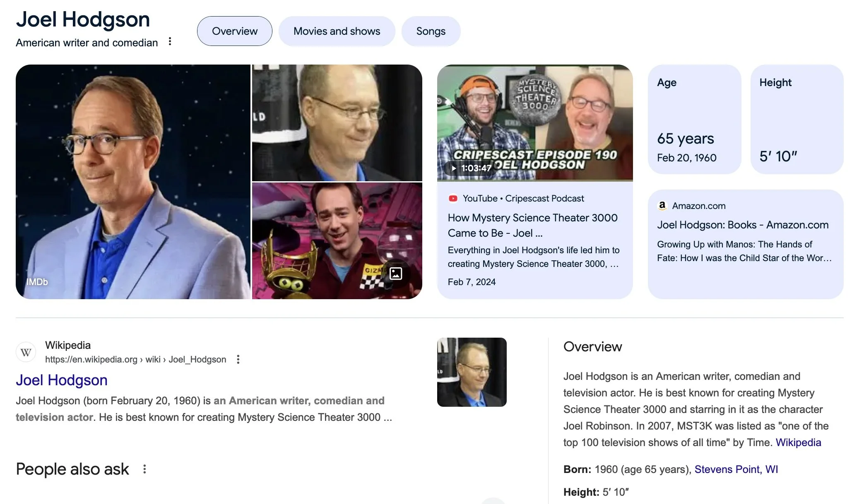
Task: Follow the Stevens Point, WI link
Action: click(736, 469)
